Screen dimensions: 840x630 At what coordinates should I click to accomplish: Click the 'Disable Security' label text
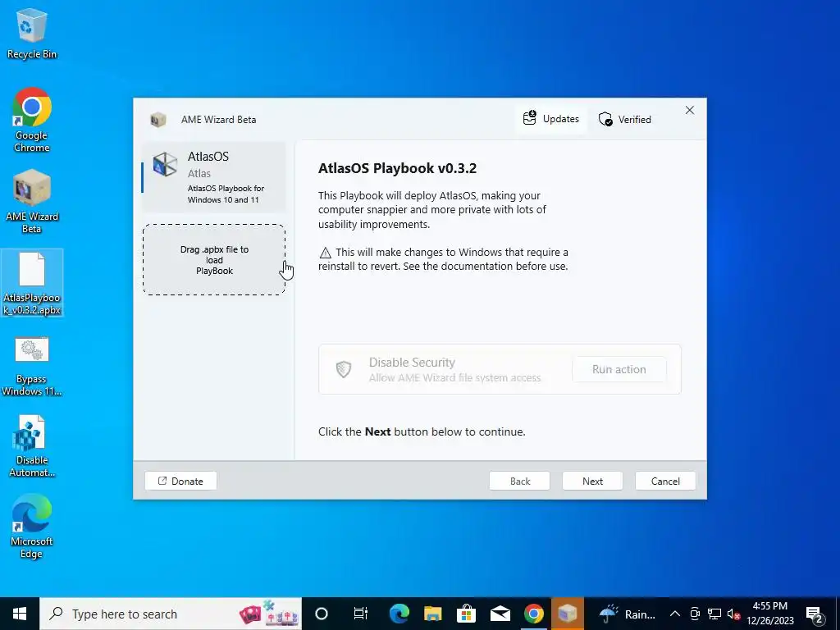(x=412, y=363)
